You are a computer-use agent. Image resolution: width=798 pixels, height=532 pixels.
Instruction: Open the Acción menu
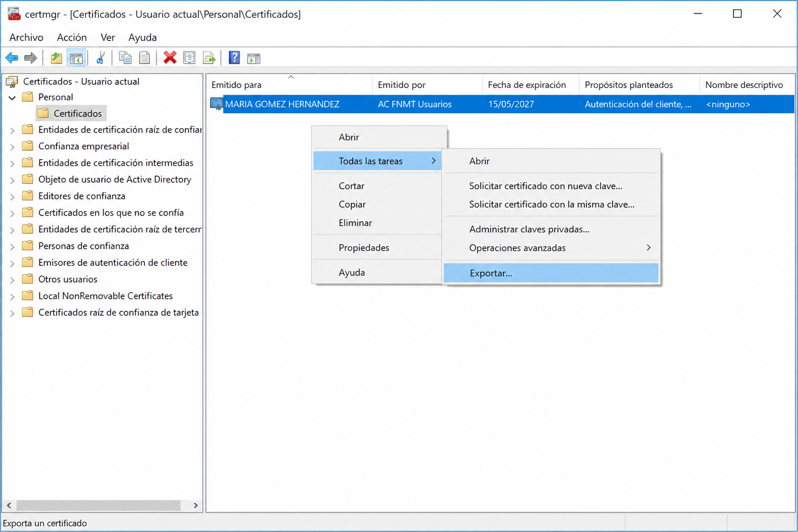coord(72,37)
